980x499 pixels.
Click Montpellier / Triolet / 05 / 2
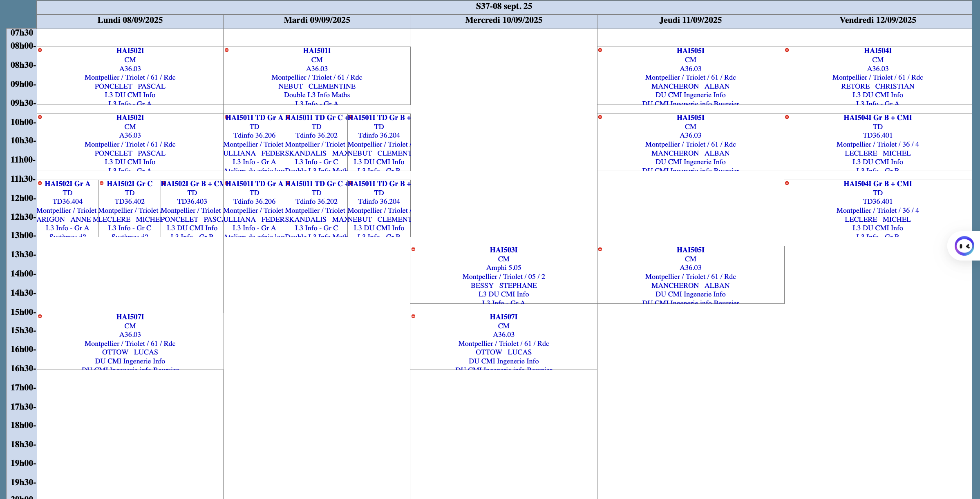click(x=503, y=277)
